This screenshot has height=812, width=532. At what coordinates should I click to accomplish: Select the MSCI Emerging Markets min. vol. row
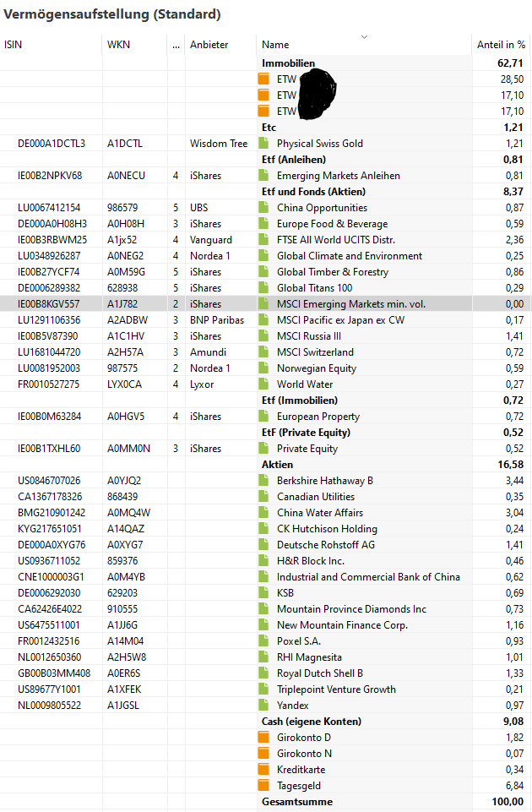350,304
